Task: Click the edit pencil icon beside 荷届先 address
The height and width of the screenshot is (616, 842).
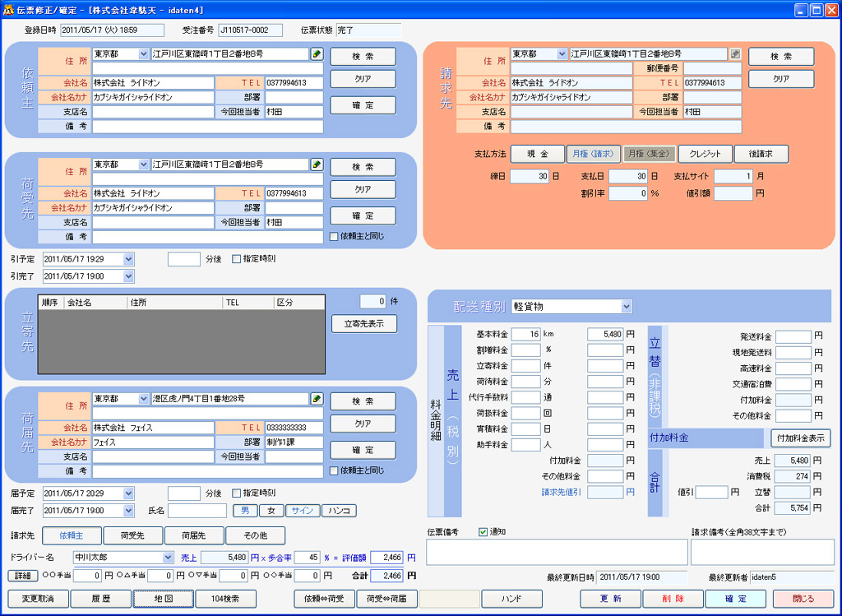Action: click(317, 399)
